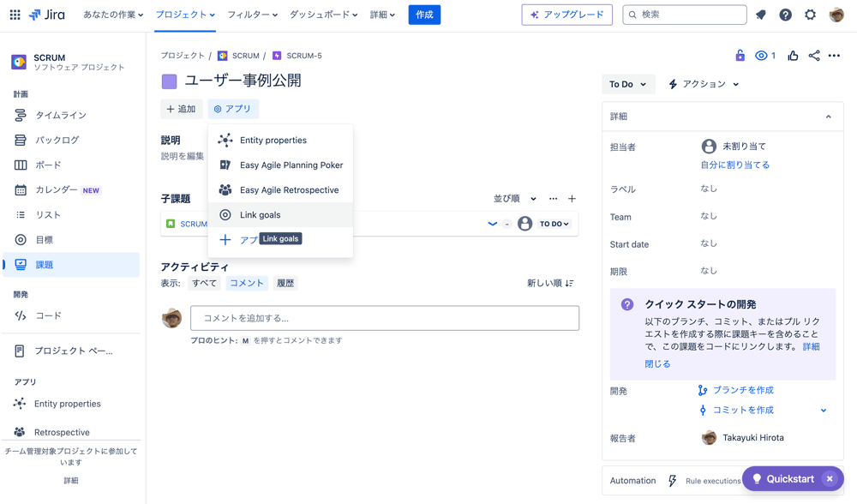Open Backlog in the sidebar
This screenshot has width=857, height=504.
[71, 140]
